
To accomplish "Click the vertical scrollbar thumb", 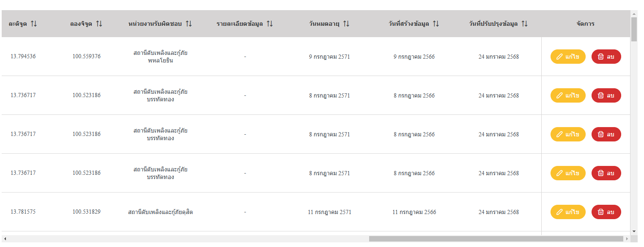I will (x=634, y=29).
